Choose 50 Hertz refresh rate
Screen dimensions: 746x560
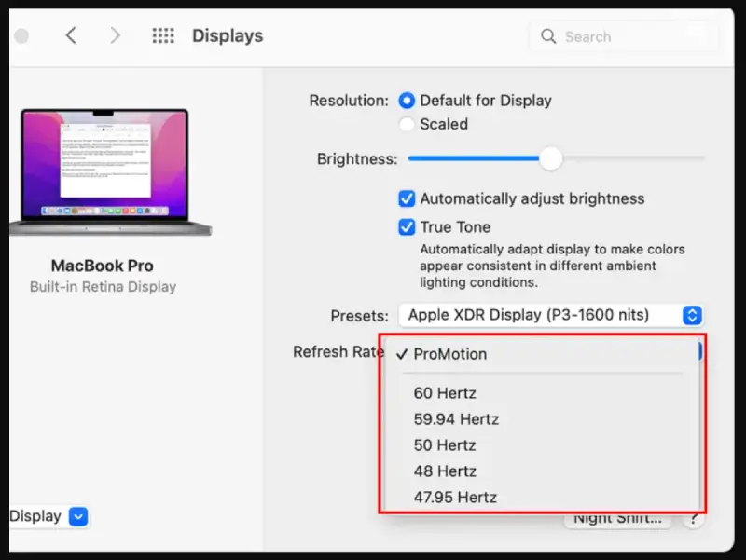pos(542,445)
